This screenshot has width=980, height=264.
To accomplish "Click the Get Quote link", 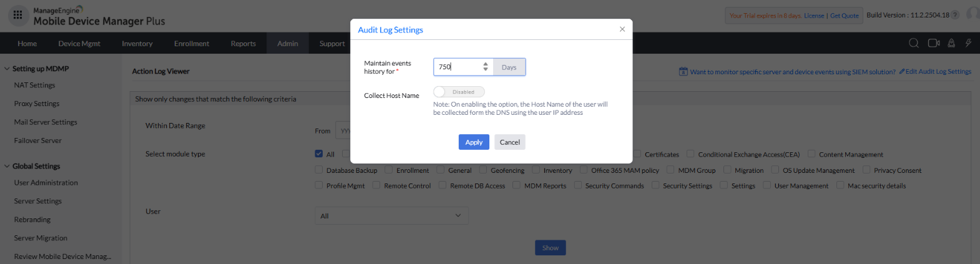I will (844, 16).
